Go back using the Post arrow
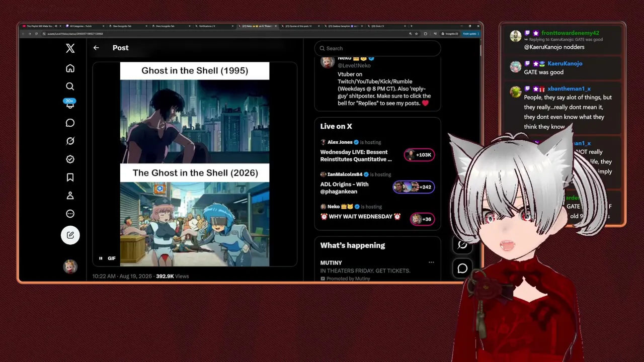This screenshot has width=644, height=362. point(96,48)
